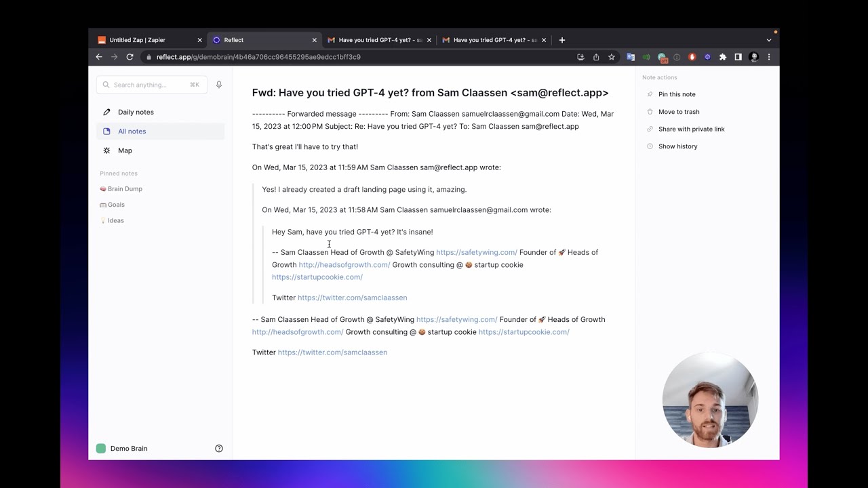The image size is (868, 488).
Task: Click the address bar URL
Action: click(x=258, y=57)
